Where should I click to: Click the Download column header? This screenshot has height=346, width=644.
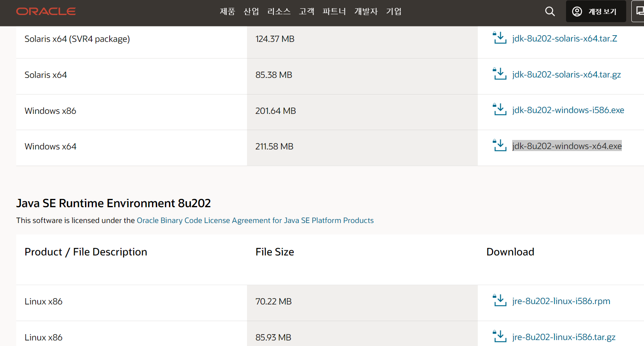pos(510,252)
